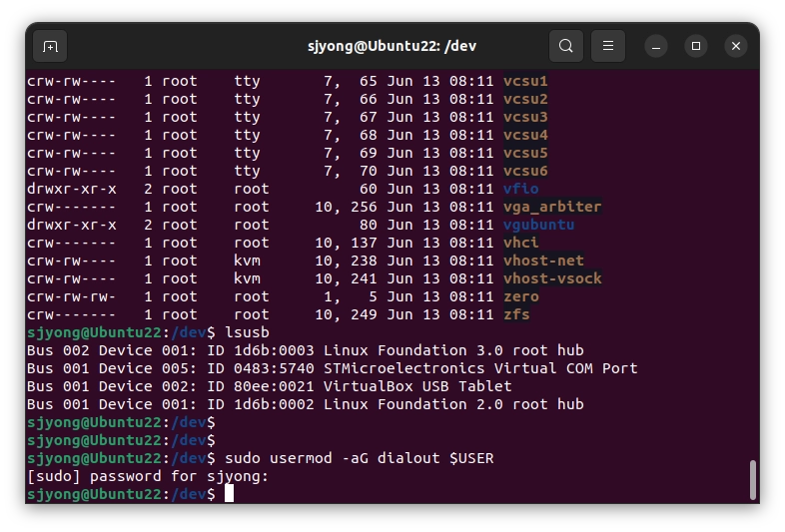785x532 pixels.
Task: Click the vga_arbiter device name
Action: click(552, 207)
